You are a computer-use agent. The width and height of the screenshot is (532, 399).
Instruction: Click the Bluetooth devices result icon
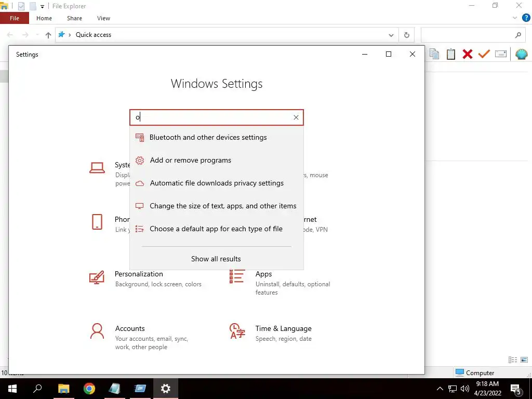pos(140,137)
